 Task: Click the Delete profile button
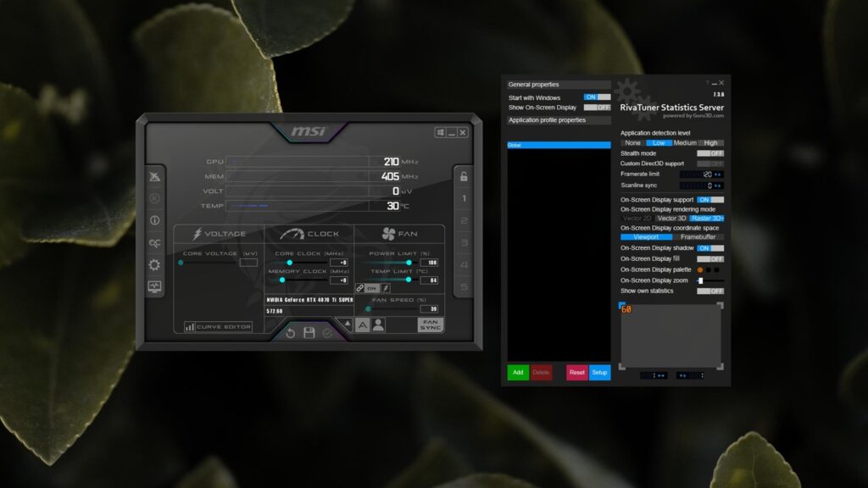tap(541, 373)
